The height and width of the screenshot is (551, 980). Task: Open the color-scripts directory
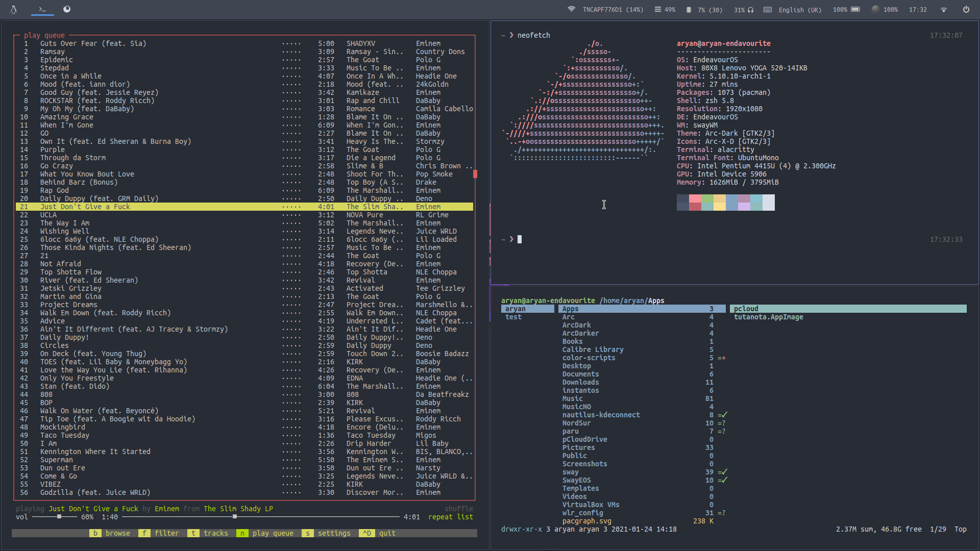point(642,358)
